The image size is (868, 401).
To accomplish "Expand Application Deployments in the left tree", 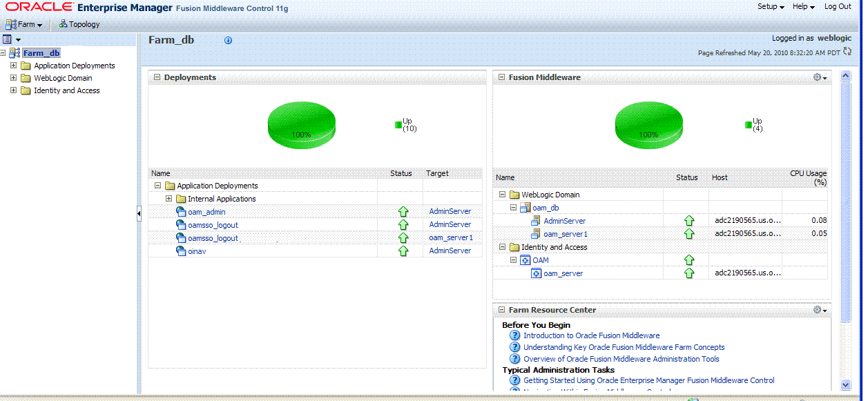I will click(13, 66).
